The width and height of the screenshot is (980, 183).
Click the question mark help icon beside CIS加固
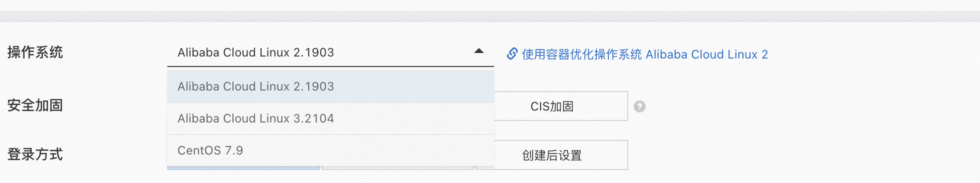639,106
